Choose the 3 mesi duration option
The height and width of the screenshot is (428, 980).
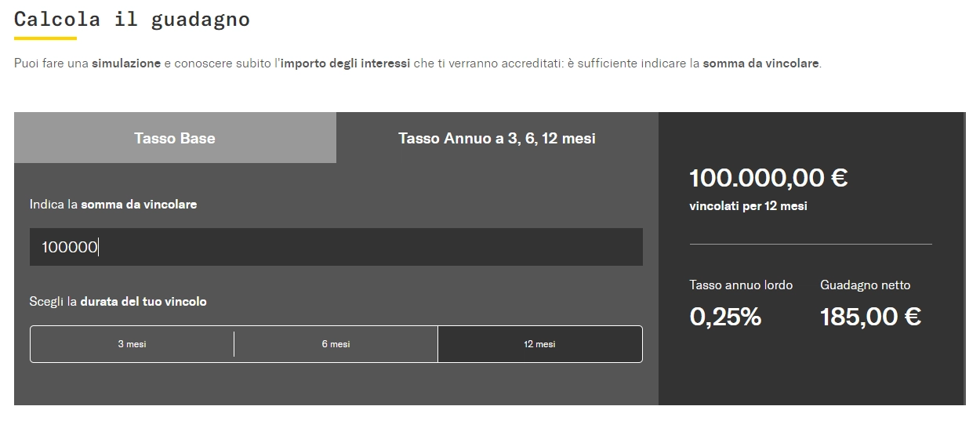pos(132,344)
